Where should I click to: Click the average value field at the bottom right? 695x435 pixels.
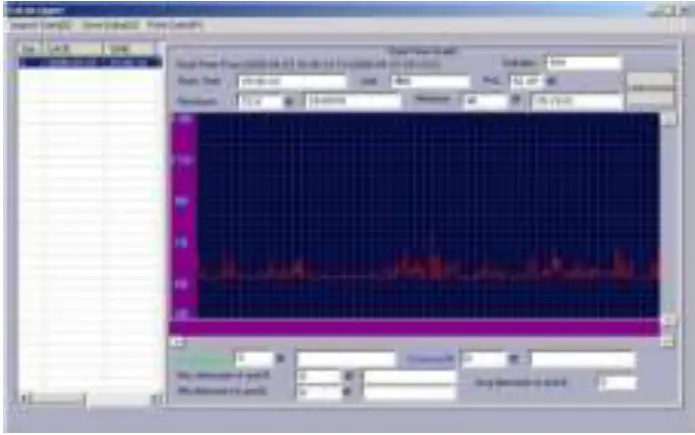(618, 383)
